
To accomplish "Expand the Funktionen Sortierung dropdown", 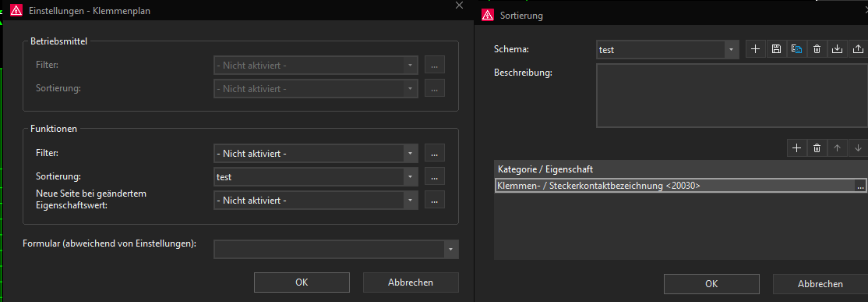I will click(x=410, y=177).
